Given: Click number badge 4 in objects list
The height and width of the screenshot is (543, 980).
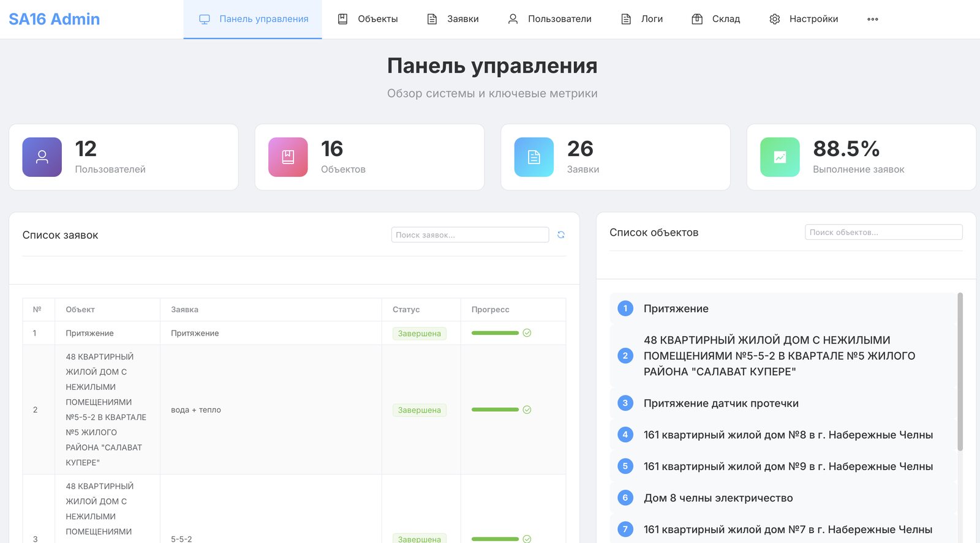Looking at the screenshot, I should [x=625, y=435].
